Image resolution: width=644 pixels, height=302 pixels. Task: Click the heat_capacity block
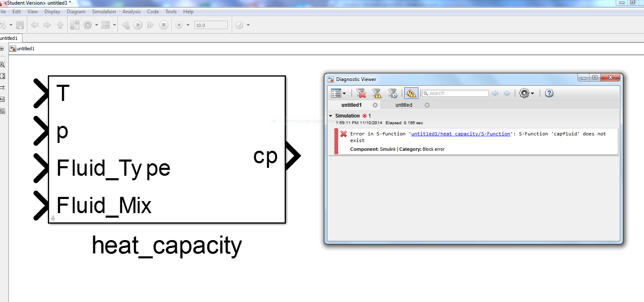point(167,150)
